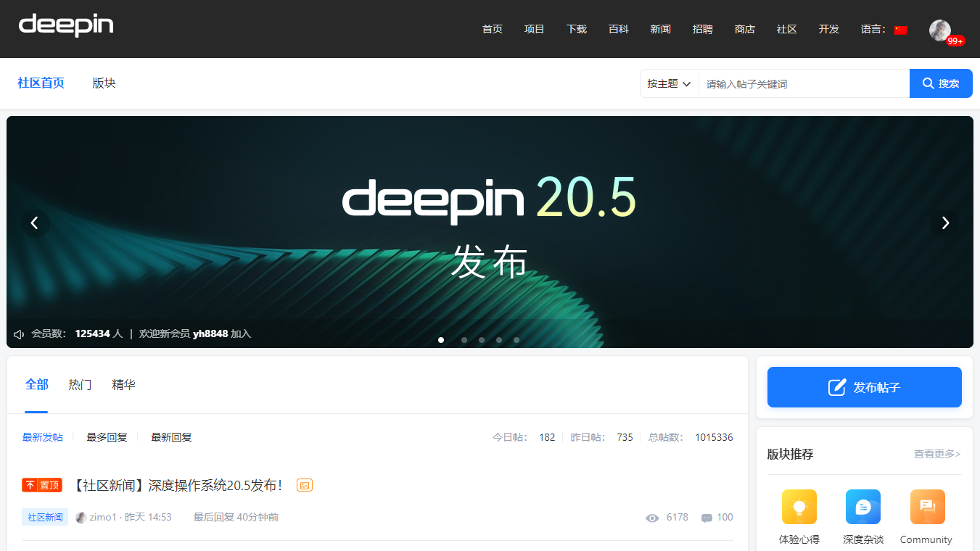Click the image attachment icon on post
Image resolution: width=980 pixels, height=551 pixels.
(305, 485)
